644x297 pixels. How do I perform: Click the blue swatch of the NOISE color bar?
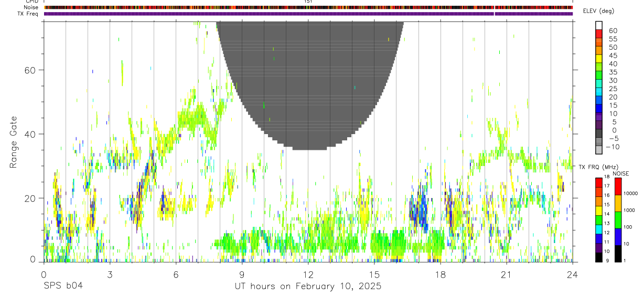pyautogui.click(x=618, y=237)
